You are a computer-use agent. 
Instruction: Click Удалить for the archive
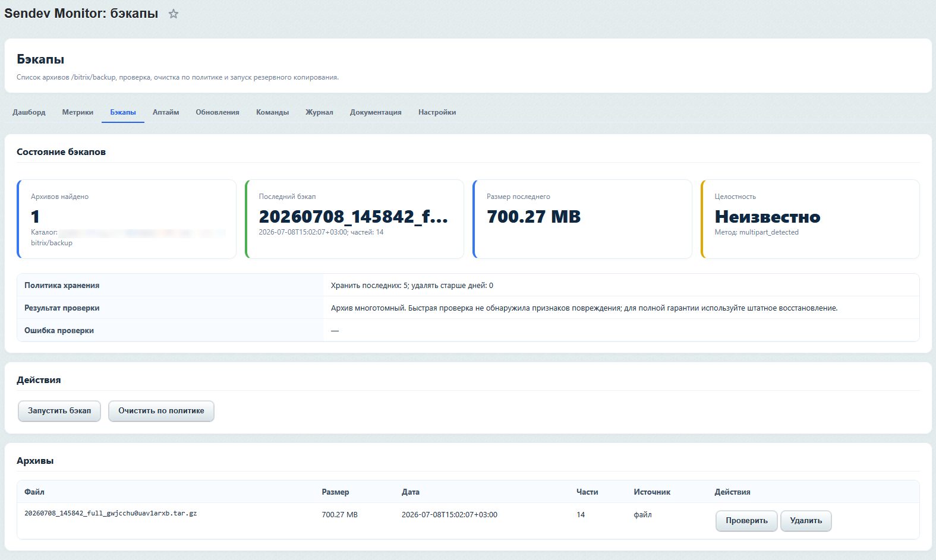point(806,521)
